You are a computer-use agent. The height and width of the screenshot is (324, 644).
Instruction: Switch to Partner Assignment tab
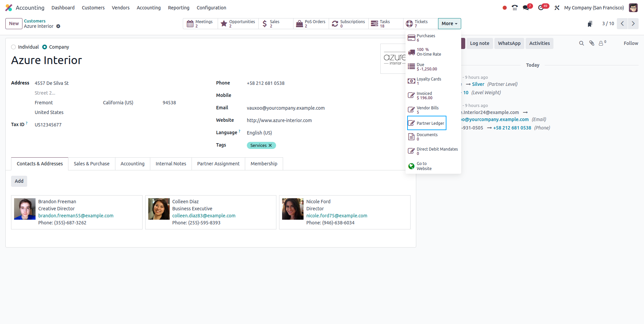tap(218, 164)
